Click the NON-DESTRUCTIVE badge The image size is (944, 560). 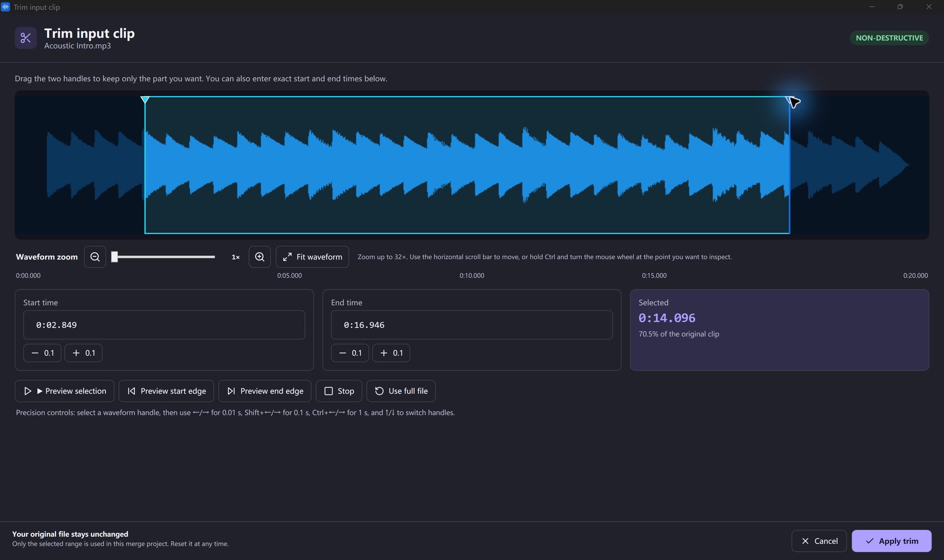(889, 38)
